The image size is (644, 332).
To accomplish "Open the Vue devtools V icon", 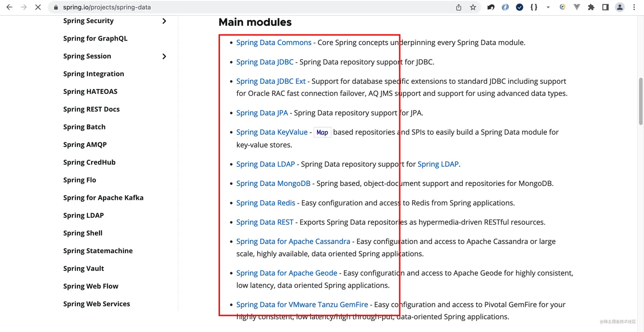I will click(577, 7).
